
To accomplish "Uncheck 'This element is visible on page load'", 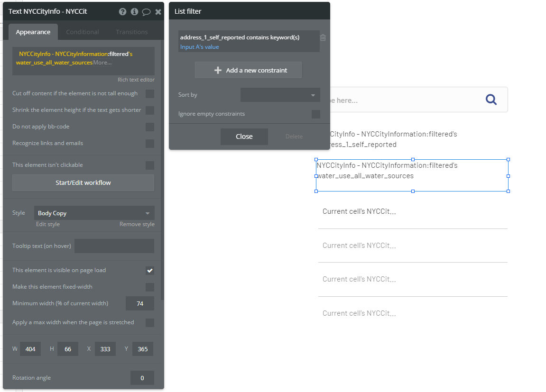I will point(150,271).
